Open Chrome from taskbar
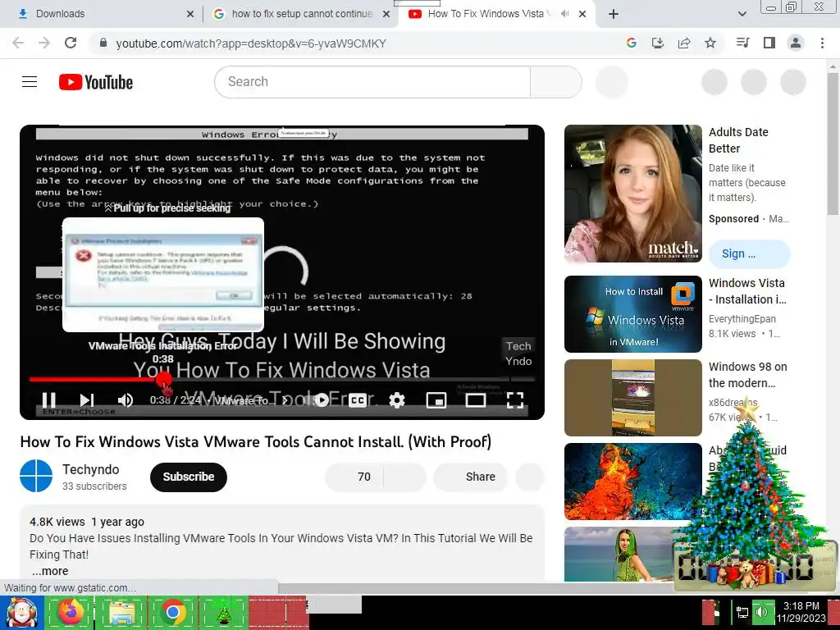This screenshot has height=630, width=840. (172, 612)
